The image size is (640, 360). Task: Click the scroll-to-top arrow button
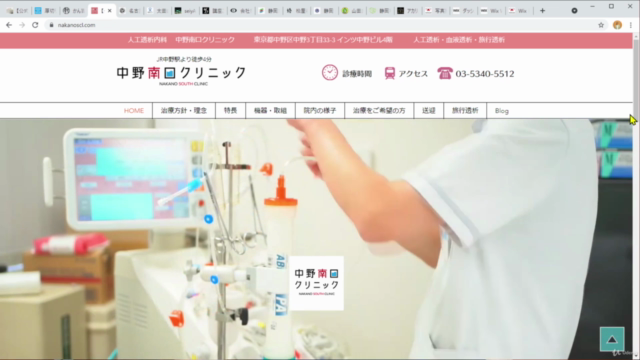click(612, 339)
